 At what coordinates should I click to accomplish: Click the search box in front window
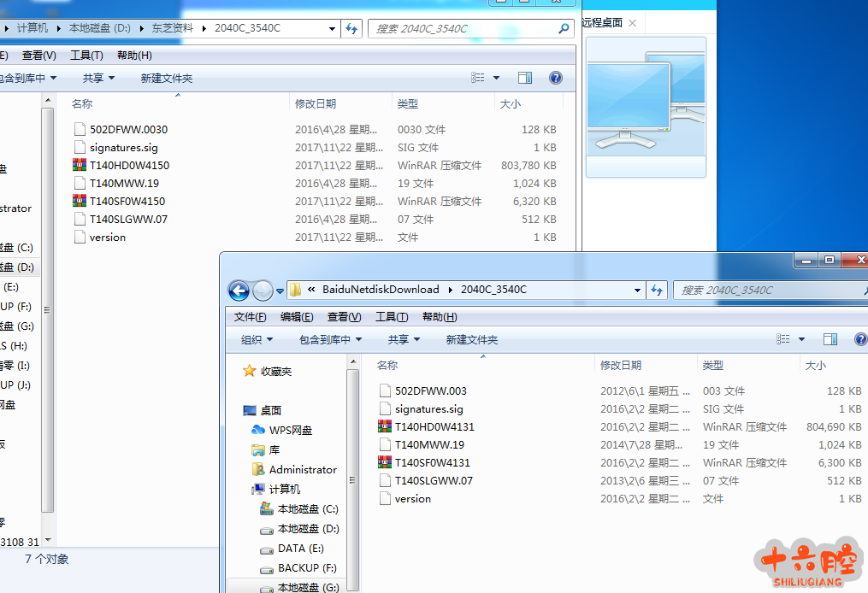(765, 290)
